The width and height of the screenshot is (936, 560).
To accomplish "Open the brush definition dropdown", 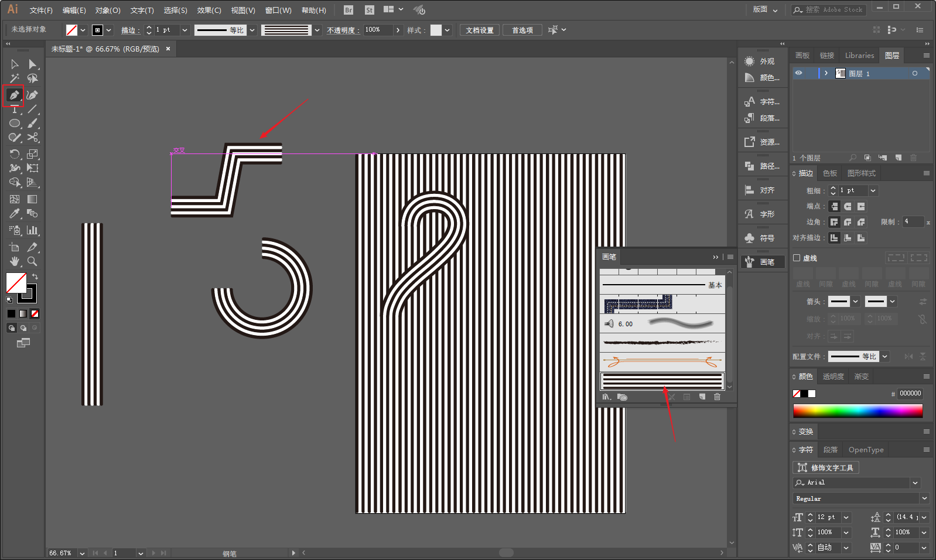I will [x=317, y=30].
